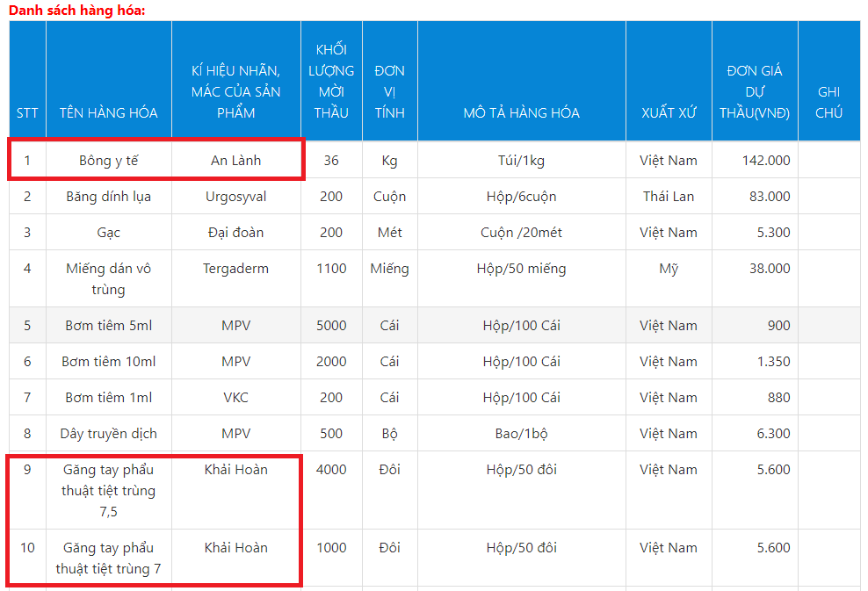
Task: Click the Dây truyền dịch item
Action: point(108,434)
